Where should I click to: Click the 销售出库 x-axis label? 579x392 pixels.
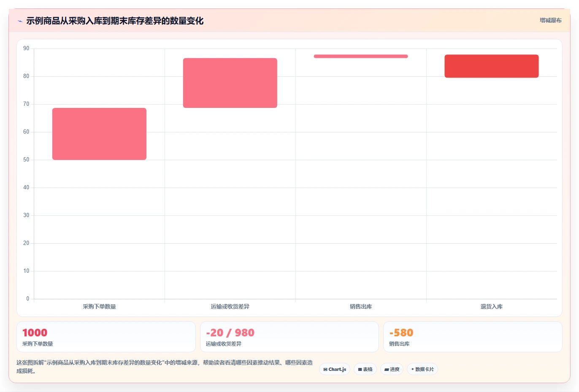(361, 306)
